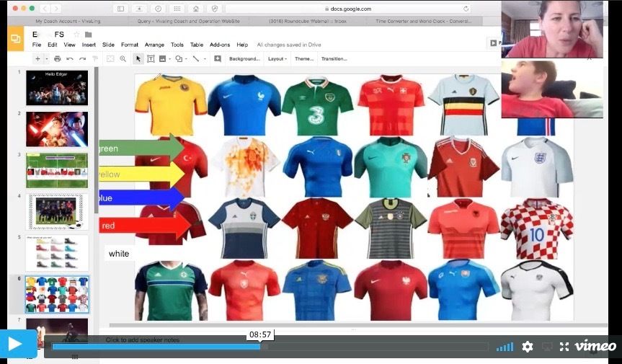Play the Vimeo video
Viewport: 622px width, 364px height.
(18, 344)
